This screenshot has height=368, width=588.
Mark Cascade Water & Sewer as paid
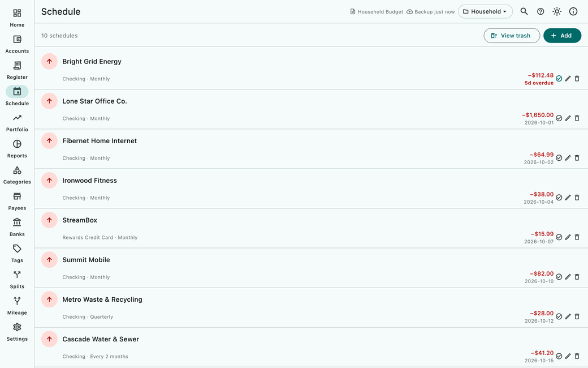pos(559,356)
